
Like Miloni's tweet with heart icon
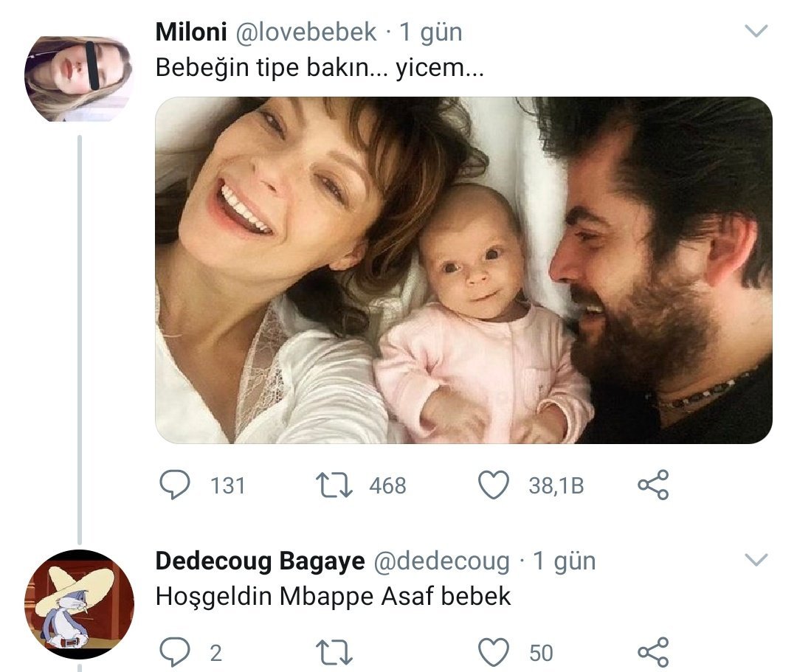(494, 485)
